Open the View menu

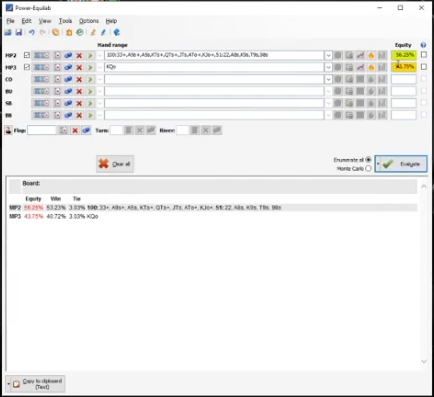pyautogui.click(x=45, y=21)
